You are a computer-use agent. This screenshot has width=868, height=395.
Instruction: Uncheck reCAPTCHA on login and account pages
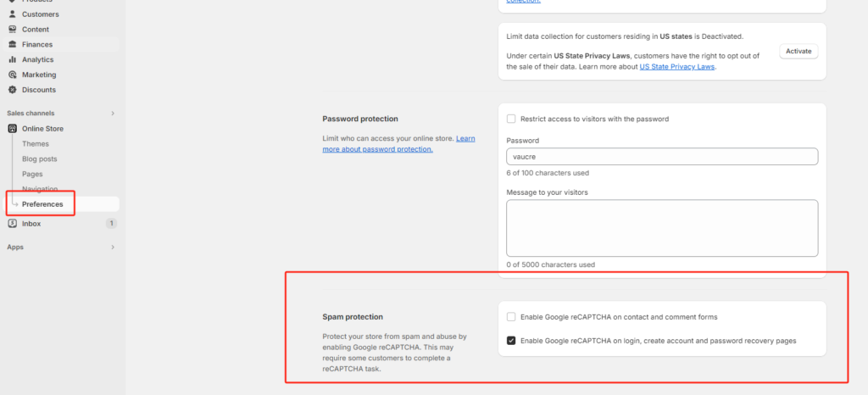click(x=511, y=341)
